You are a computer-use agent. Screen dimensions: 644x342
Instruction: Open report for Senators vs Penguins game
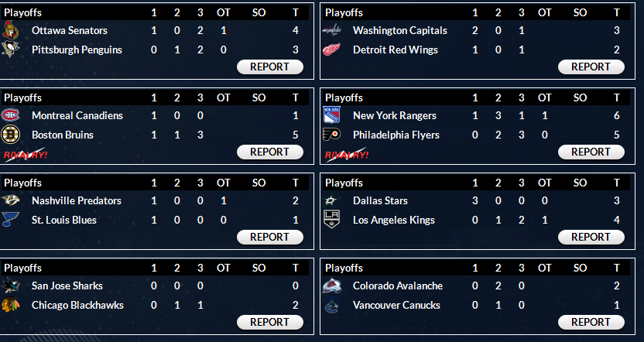[x=269, y=67]
